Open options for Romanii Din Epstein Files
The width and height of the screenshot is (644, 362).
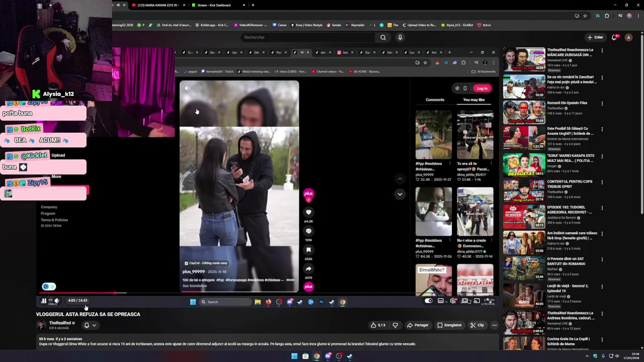602,103
